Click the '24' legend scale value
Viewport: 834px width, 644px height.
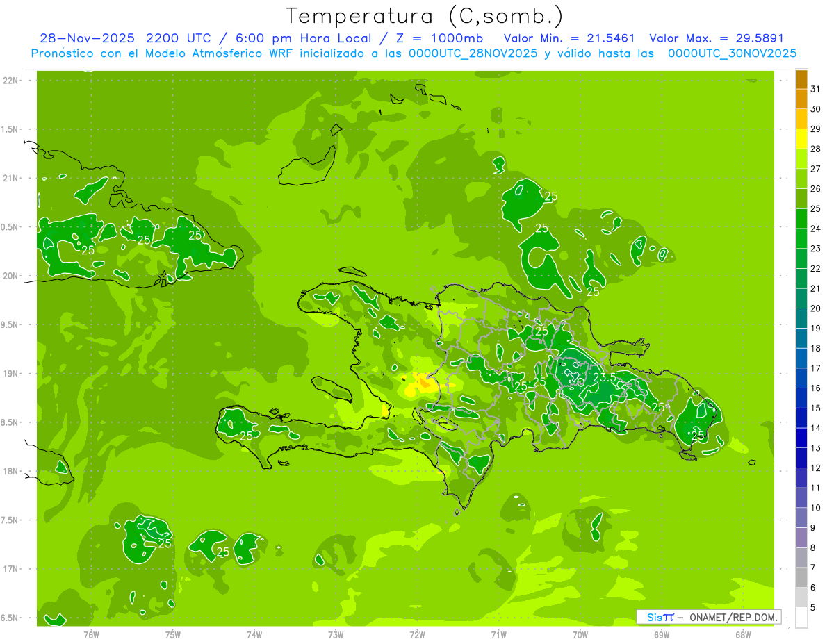(x=815, y=229)
